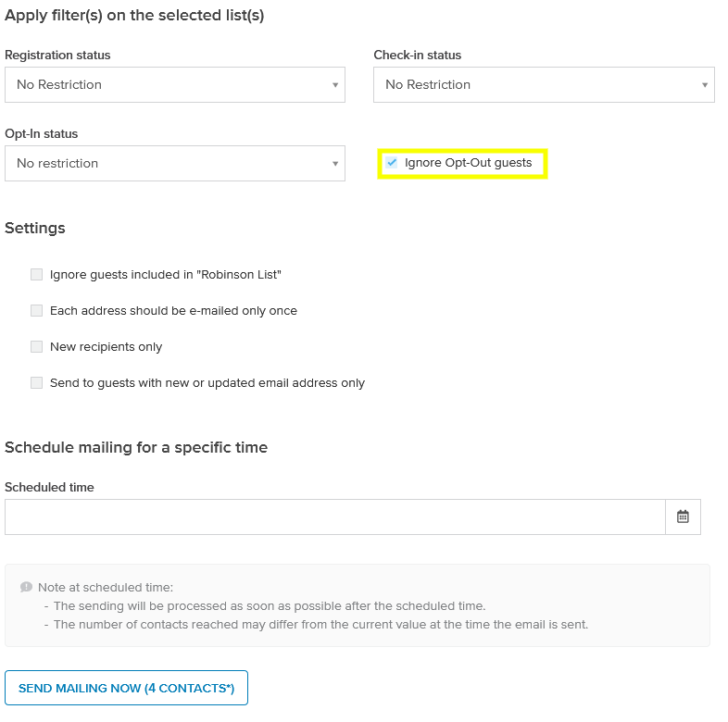Click the Opt-In status dropdown arrow

[334, 163]
